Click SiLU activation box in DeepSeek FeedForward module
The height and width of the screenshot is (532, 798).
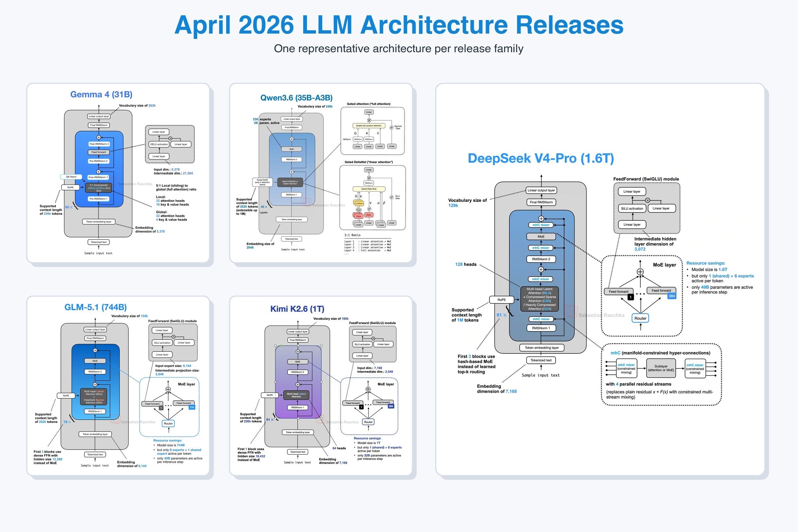(632, 208)
